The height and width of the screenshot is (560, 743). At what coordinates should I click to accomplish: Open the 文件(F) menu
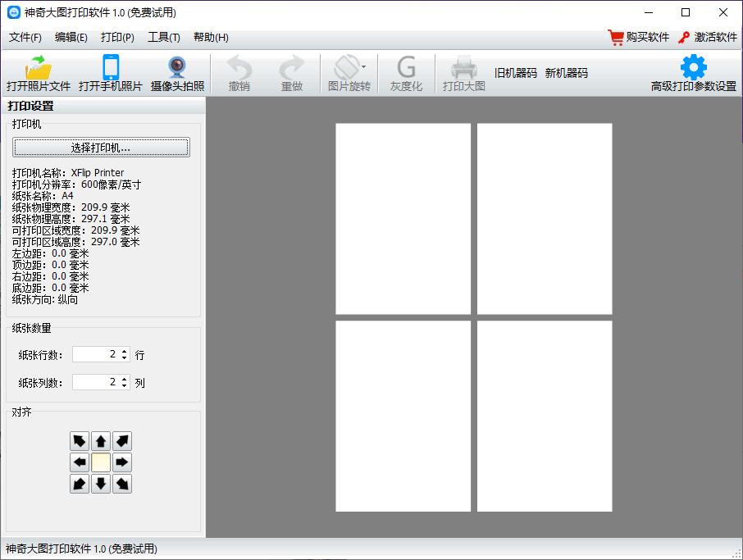(25, 38)
